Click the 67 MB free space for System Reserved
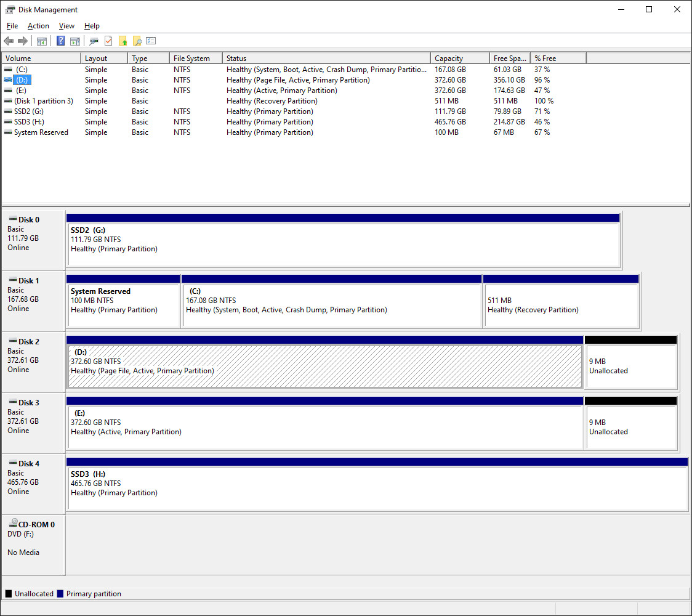Viewport: 692px width, 616px height. pyautogui.click(x=504, y=132)
